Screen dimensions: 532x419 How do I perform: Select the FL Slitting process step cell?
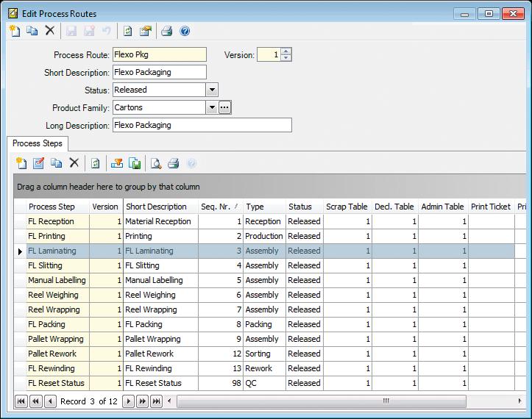[x=57, y=265]
